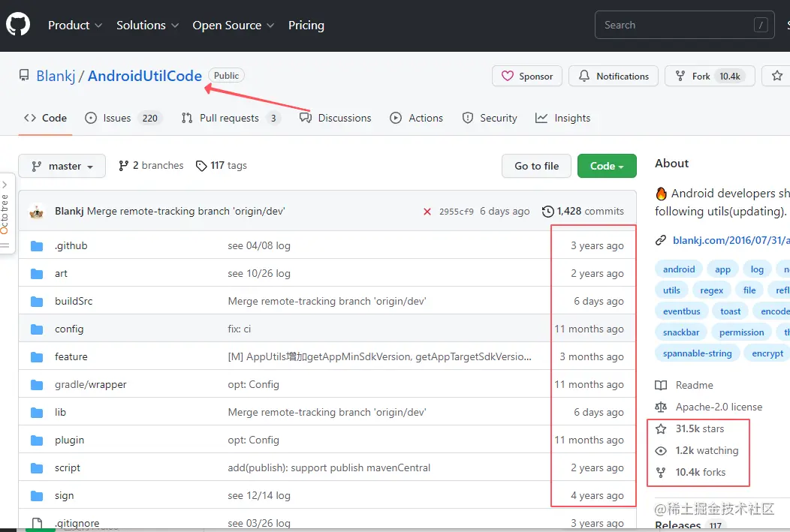Viewport: 790px width, 532px height.
Task: Click the failed CI status X icon
Action: 427,212
